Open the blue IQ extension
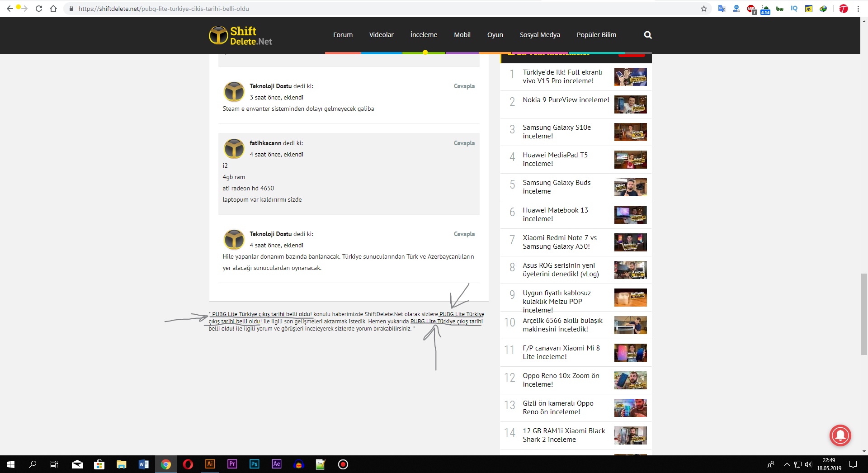The width and height of the screenshot is (868, 473). pos(794,9)
